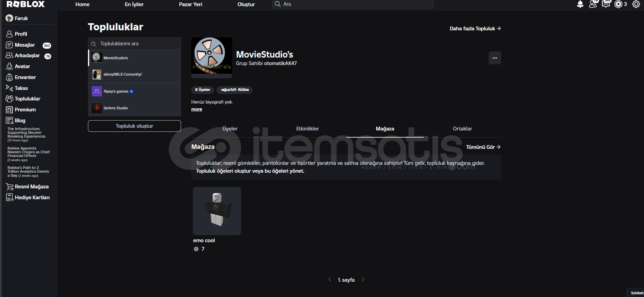Click the Robux icon next to price 7
644x297 pixels.
click(196, 249)
